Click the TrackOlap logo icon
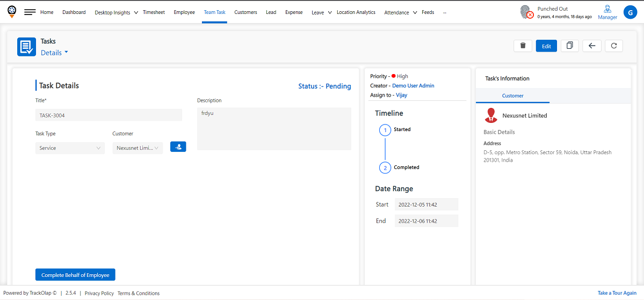This screenshot has height=300, width=644. (12, 11)
